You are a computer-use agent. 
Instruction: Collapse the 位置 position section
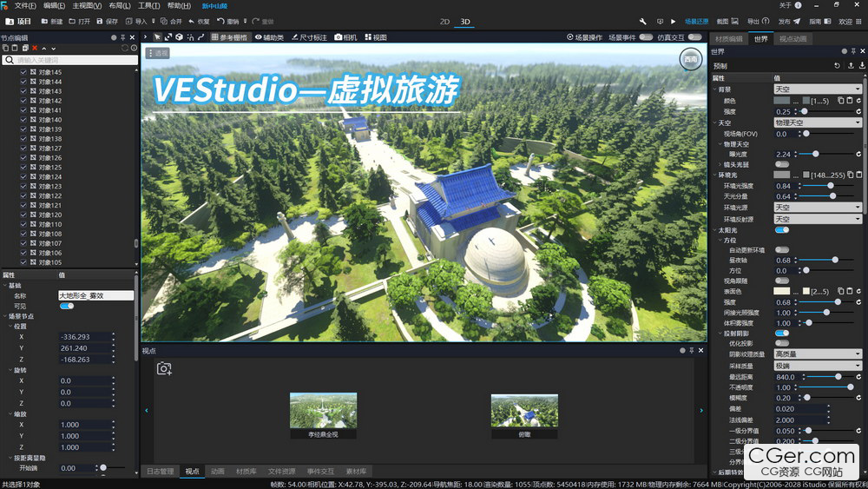(x=10, y=327)
